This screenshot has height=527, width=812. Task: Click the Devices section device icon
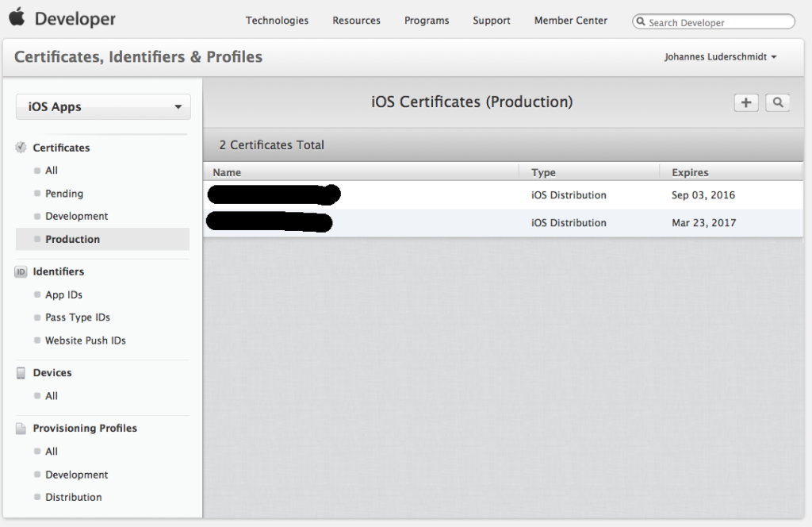pos(21,373)
